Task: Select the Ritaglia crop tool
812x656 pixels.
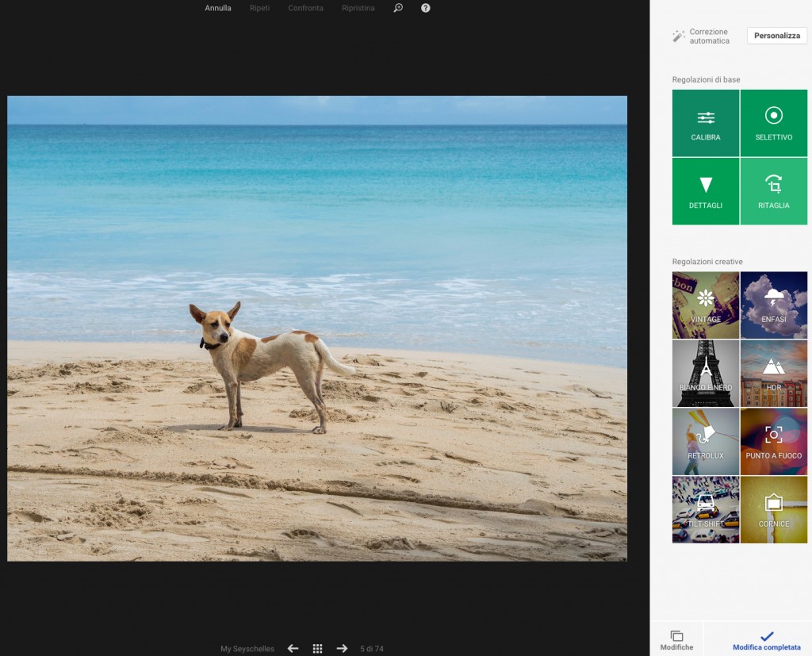Action: click(773, 191)
